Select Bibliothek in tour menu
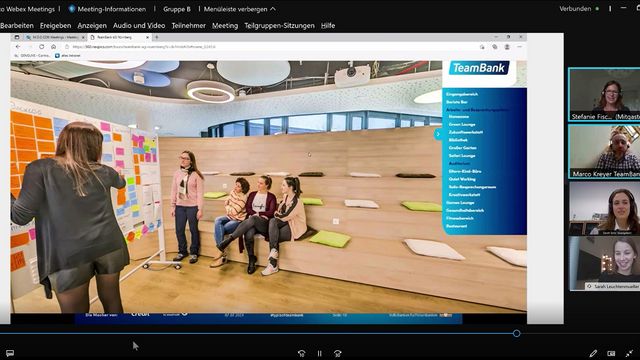 coord(458,140)
